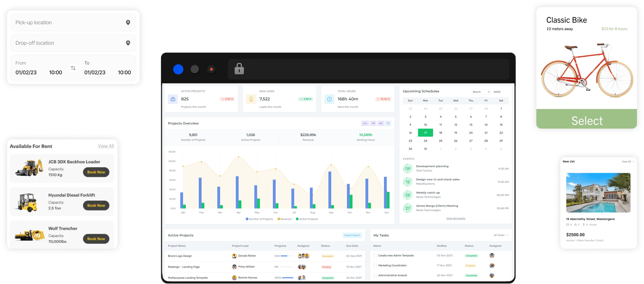Image resolution: width=644 pixels, height=284 pixels.
Task: Check the Create new Admin Template task
Action: click(375, 255)
